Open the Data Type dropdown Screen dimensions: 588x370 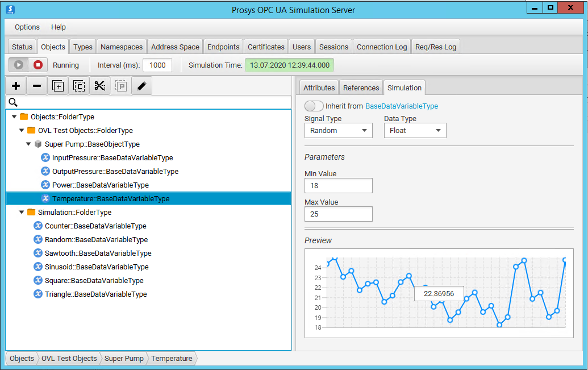tap(415, 131)
